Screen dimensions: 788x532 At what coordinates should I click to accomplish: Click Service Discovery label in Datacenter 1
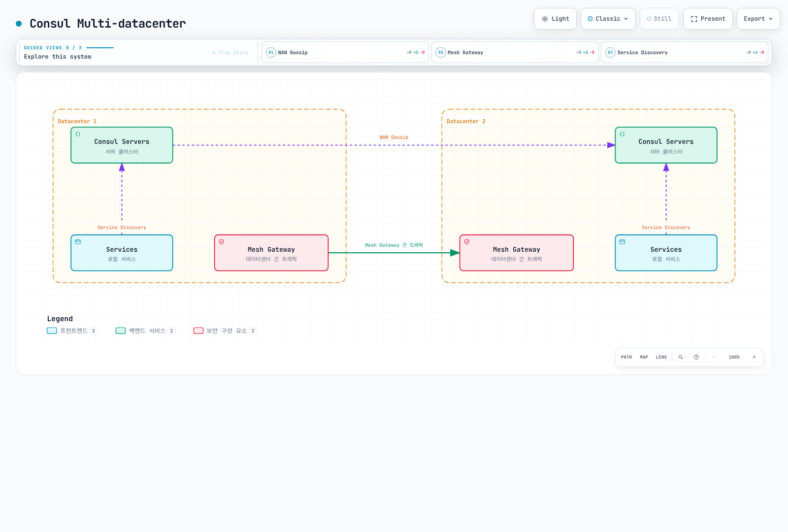(122, 228)
